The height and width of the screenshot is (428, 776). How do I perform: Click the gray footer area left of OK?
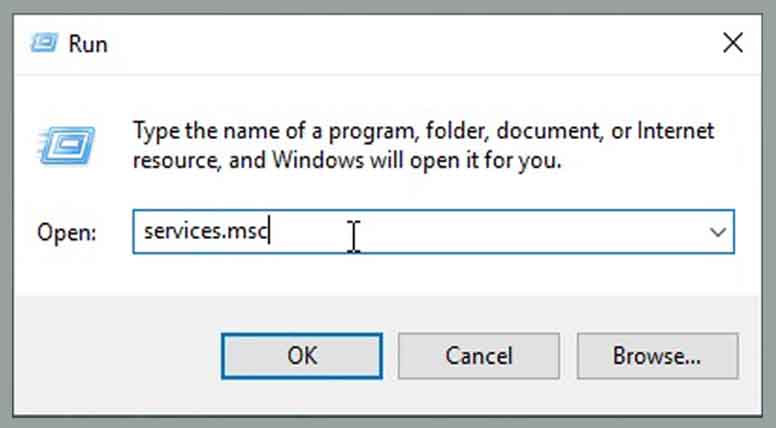pos(116,356)
